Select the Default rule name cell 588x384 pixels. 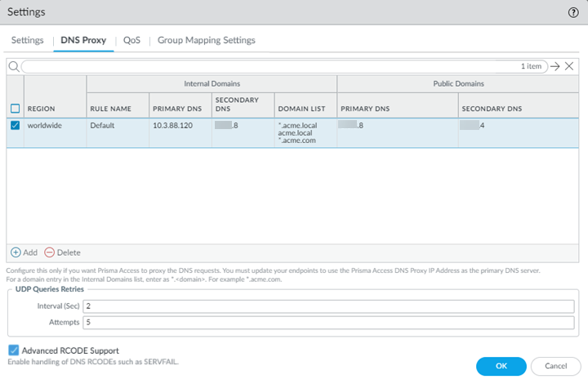(103, 126)
